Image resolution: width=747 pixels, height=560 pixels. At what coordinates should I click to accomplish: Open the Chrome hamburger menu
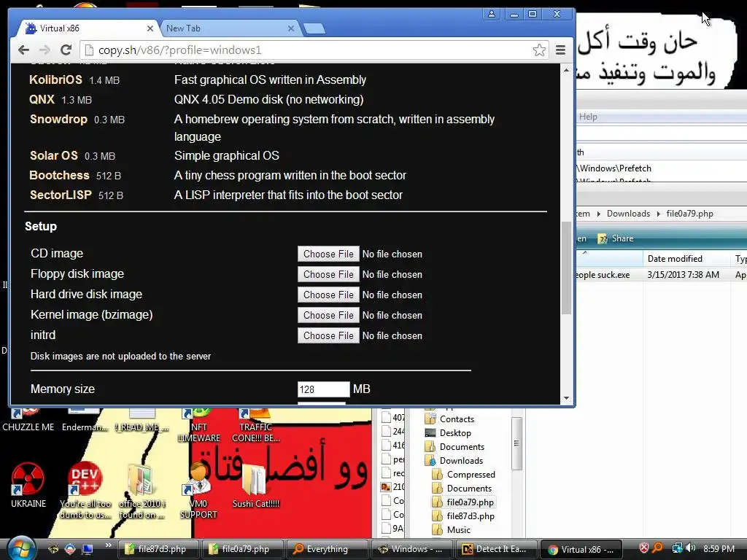tap(560, 50)
